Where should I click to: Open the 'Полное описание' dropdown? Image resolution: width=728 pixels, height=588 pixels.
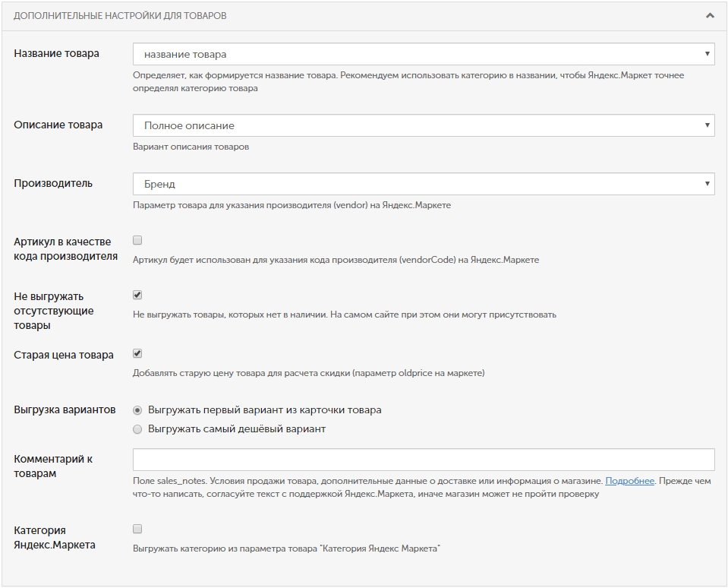423,125
